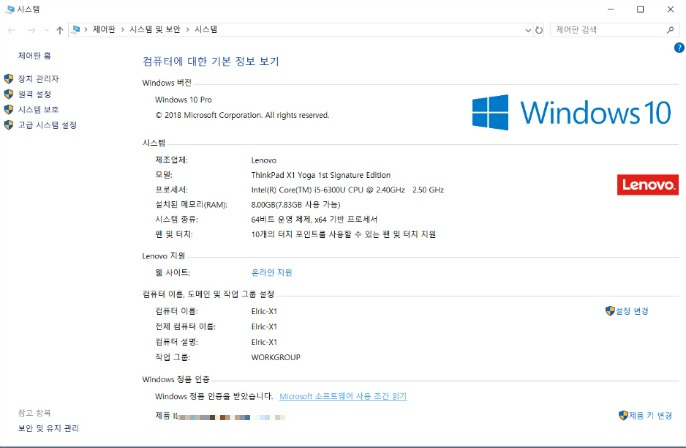The width and height of the screenshot is (686, 448).
Task: Select System and Security breadcrumb
Action: pos(155,29)
